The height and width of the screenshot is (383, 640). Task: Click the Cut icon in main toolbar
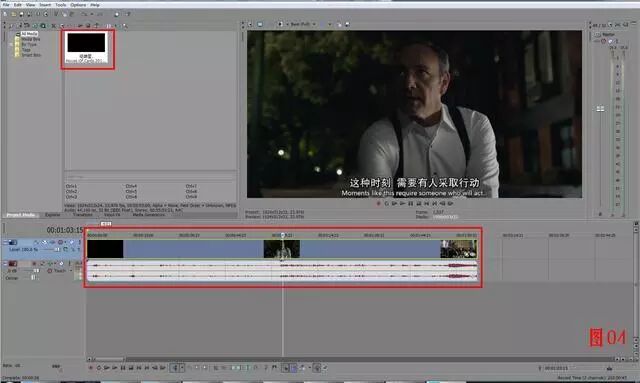coord(56,14)
